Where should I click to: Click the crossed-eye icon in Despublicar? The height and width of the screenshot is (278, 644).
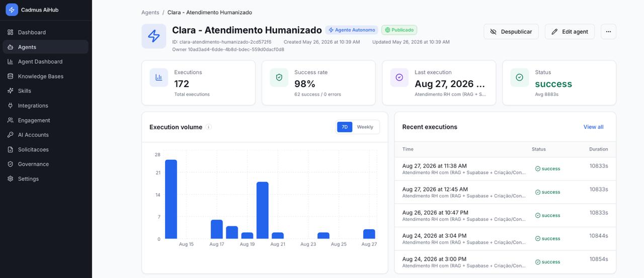click(494, 32)
